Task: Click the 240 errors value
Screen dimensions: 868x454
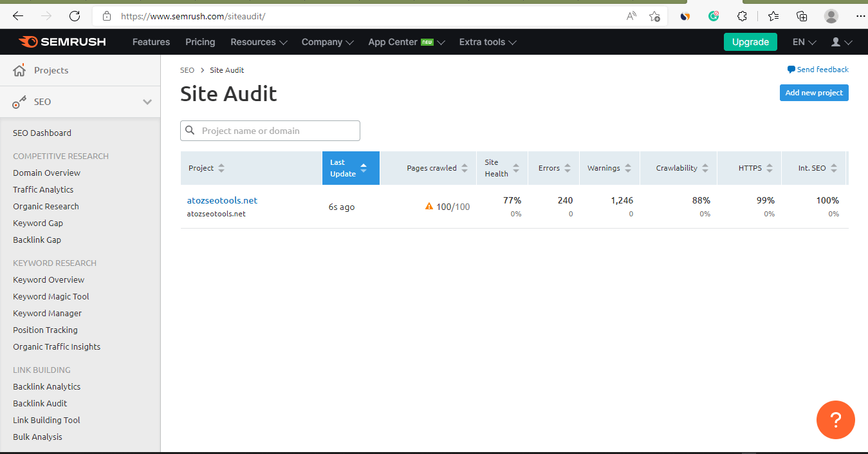Action: point(565,200)
